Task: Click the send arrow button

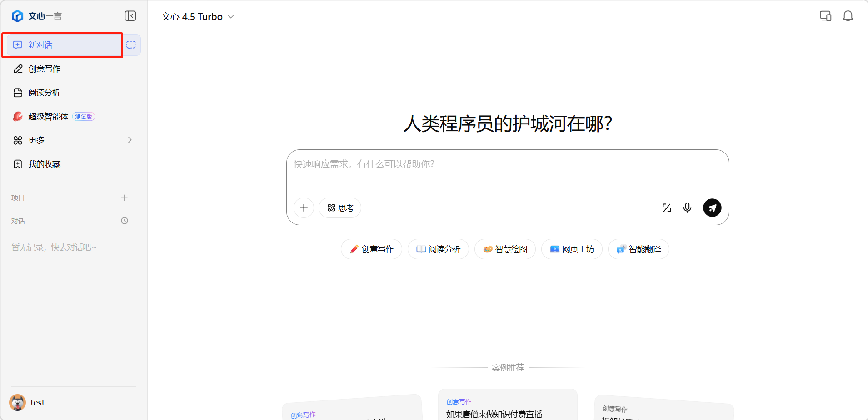Action: (712, 208)
